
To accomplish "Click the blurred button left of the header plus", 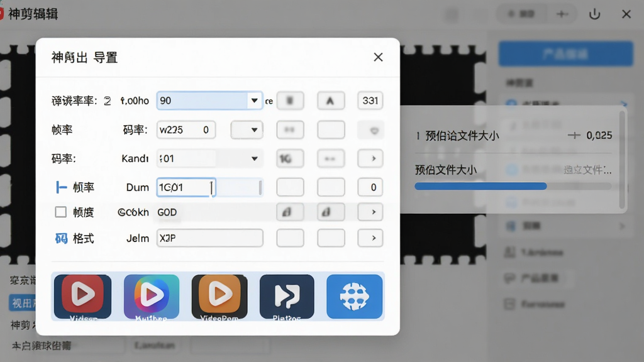I will coord(521,14).
